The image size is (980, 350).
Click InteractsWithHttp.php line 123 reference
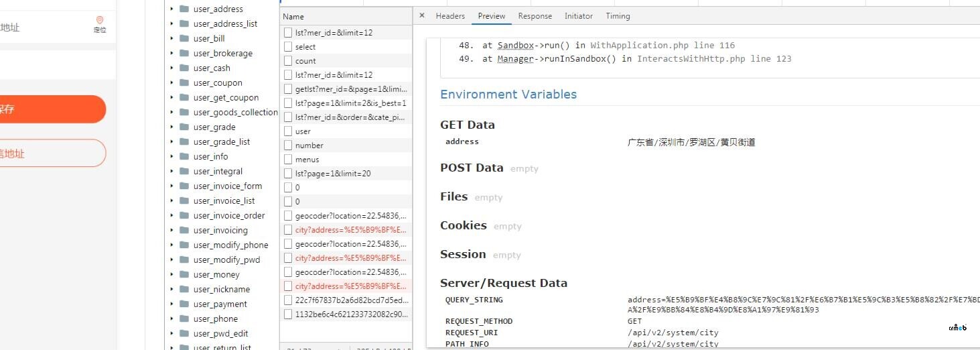click(x=714, y=58)
